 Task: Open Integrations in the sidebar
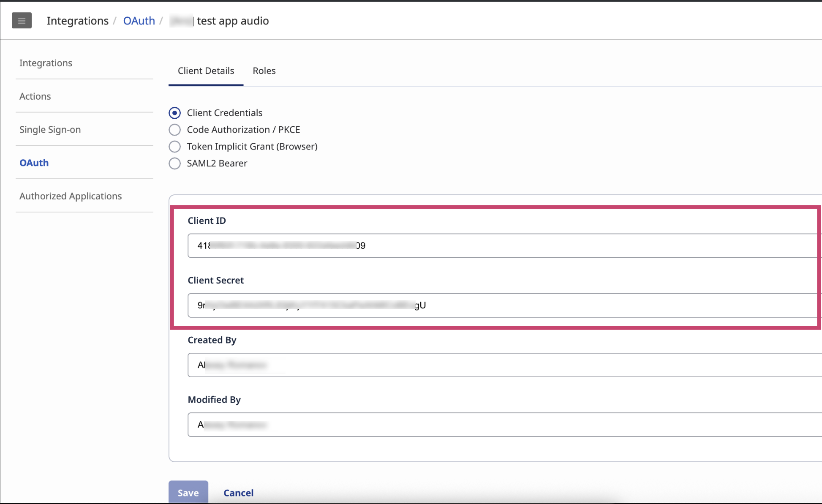pyautogui.click(x=46, y=63)
